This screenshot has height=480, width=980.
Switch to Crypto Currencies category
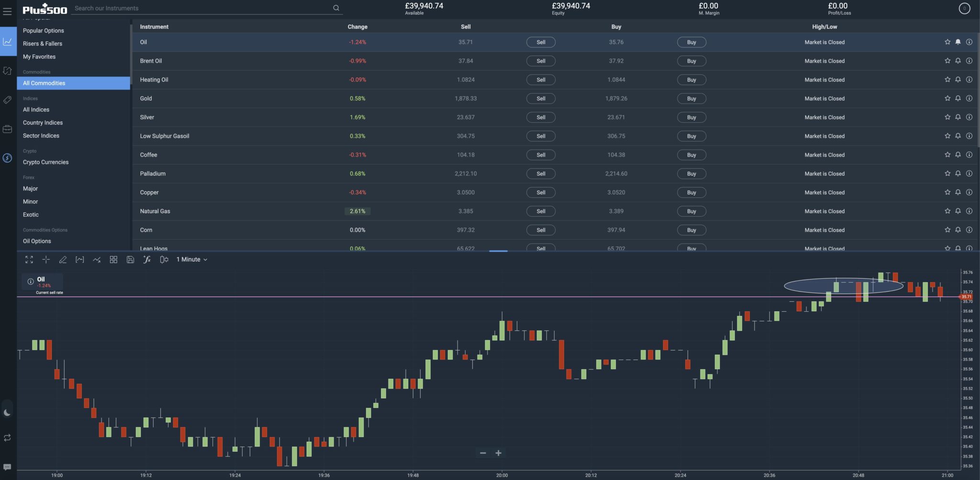pos(45,162)
